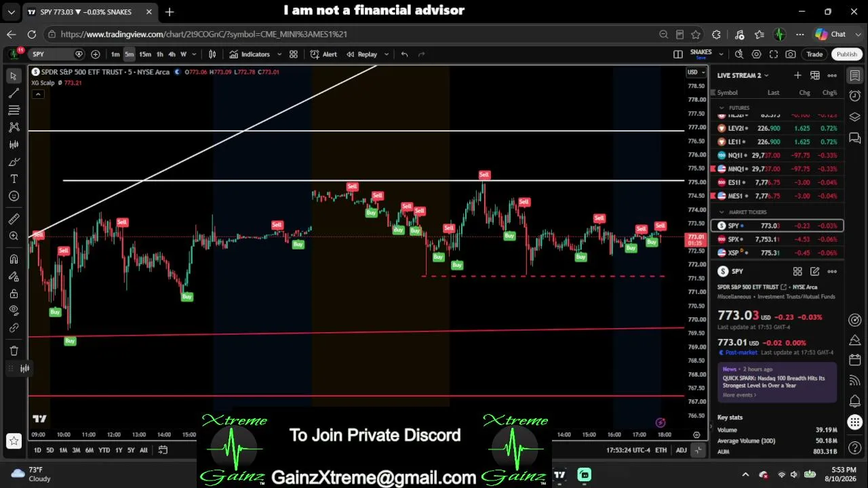Open chart layout setup icon
The width and height of the screenshot is (868, 488).
[x=678, y=54]
